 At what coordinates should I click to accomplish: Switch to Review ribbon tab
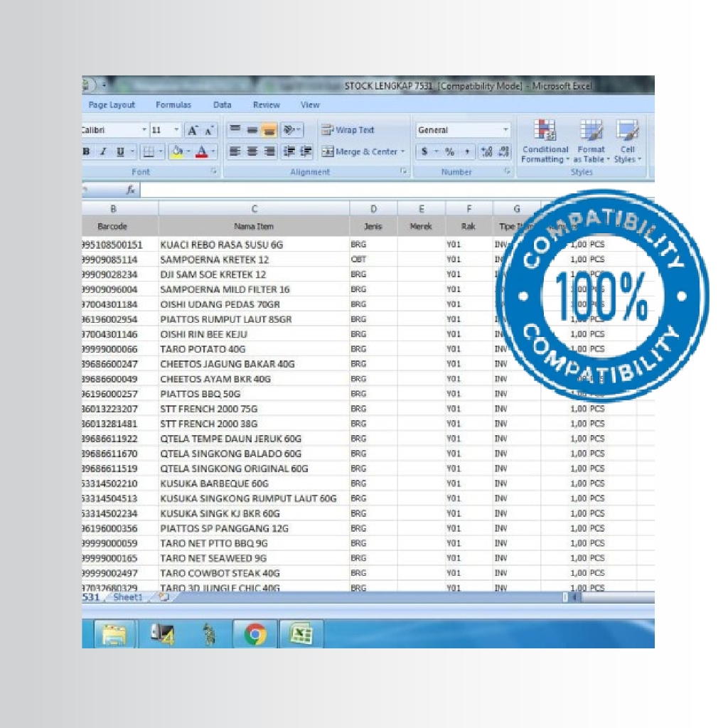pyautogui.click(x=266, y=105)
